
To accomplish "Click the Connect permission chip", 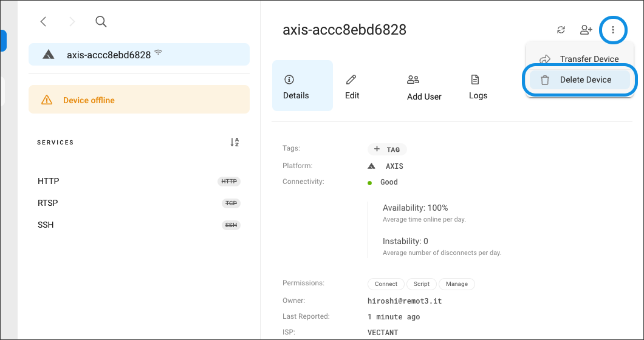I will pyautogui.click(x=386, y=284).
